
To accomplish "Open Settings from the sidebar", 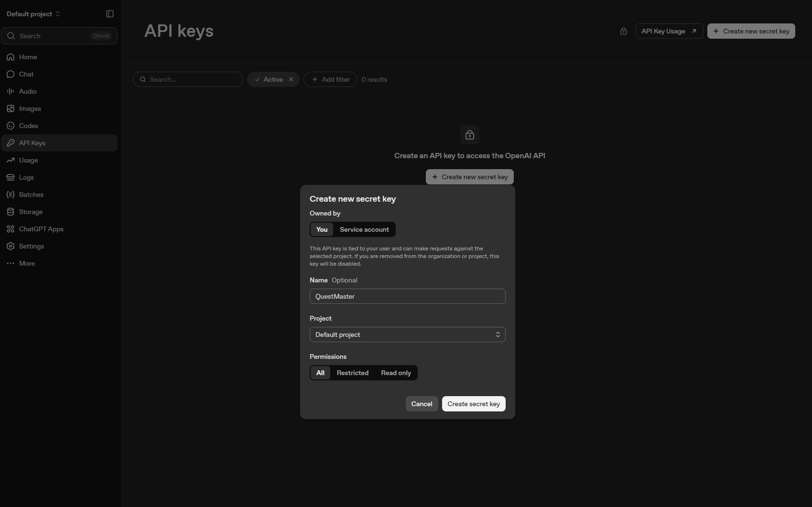I will [x=59, y=246].
